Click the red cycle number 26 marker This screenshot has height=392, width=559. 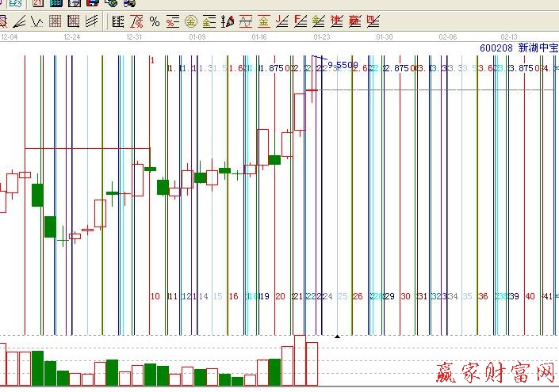coord(358,296)
